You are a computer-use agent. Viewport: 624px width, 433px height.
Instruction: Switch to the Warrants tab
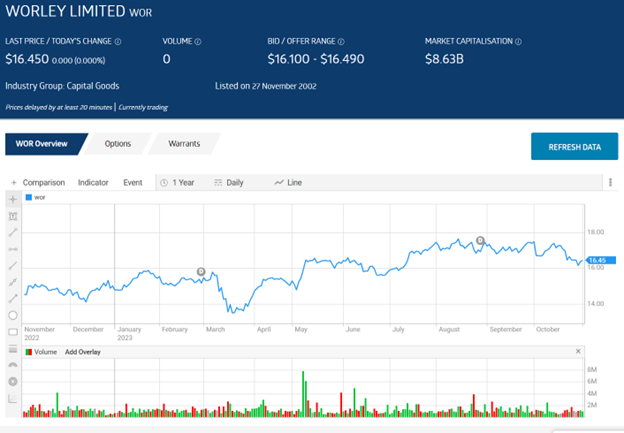tap(184, 144)
